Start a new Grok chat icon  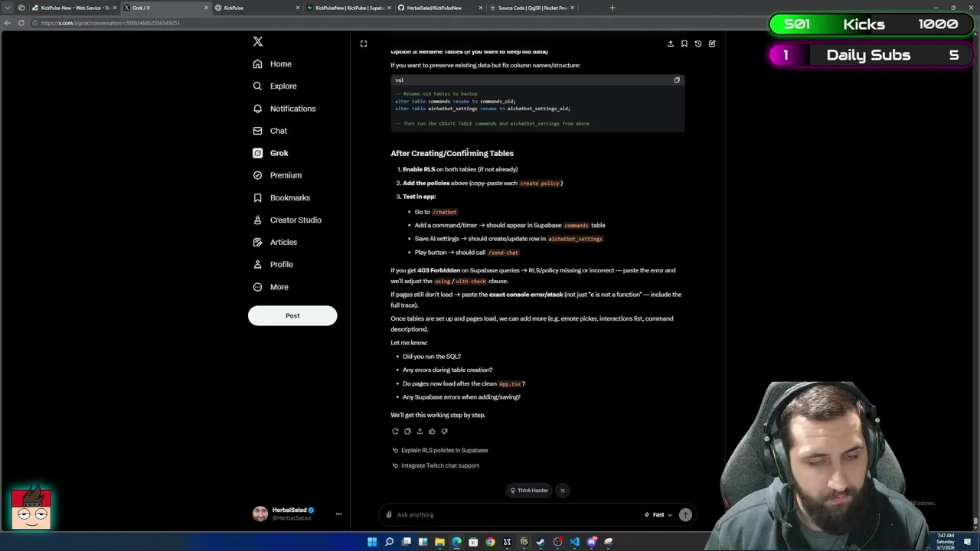[x=712, y=44]
